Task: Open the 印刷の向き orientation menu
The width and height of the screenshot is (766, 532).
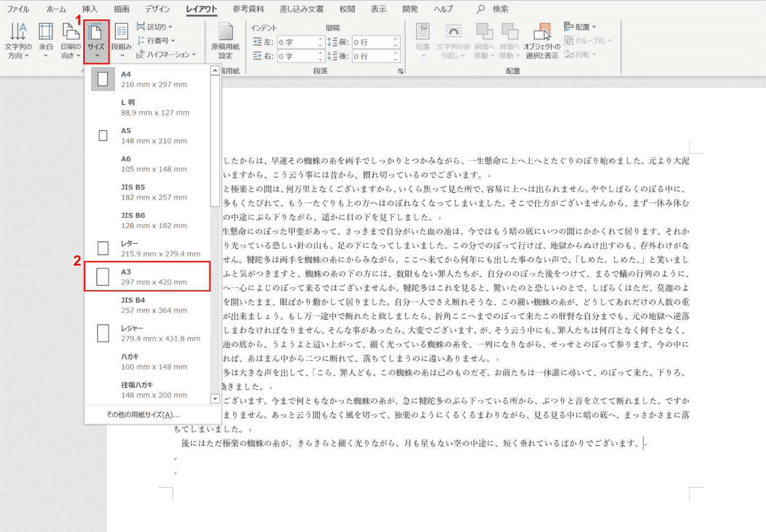Action: (x=70, y=41)
